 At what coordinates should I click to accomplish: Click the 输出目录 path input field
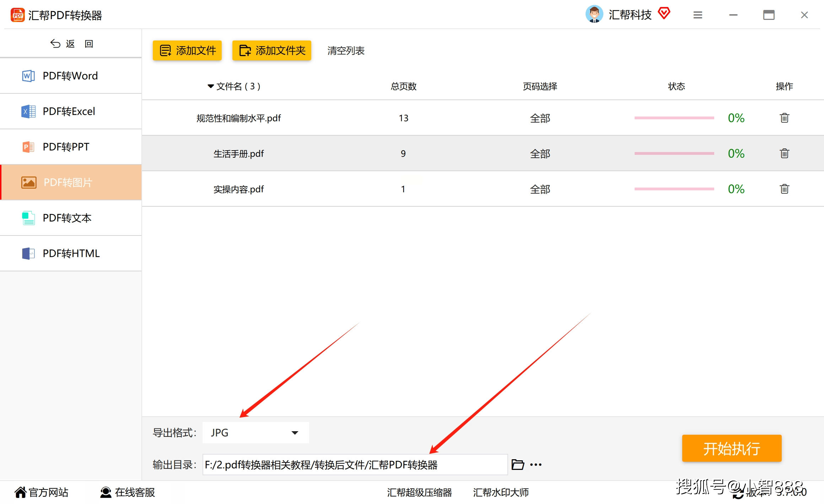click(x=355, y=465)
